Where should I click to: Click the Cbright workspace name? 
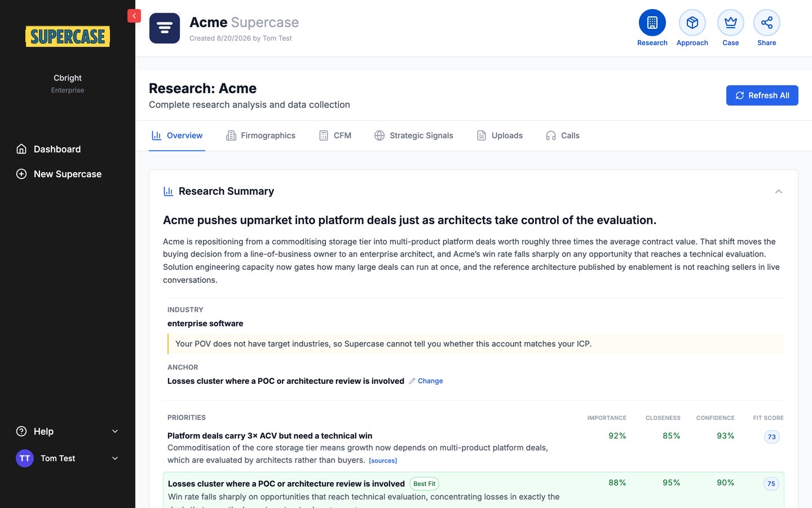tap(68, 78)
